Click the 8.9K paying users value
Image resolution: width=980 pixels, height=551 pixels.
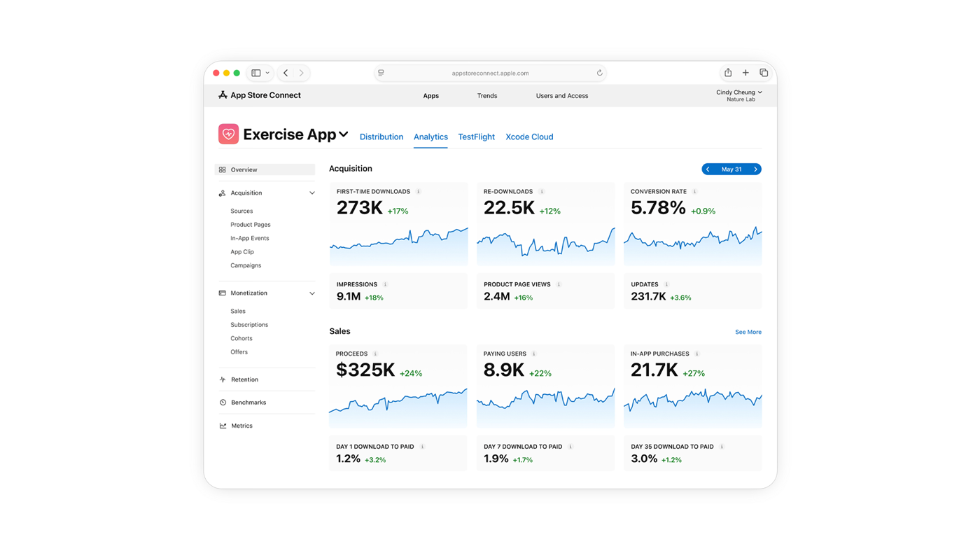click(x=504, y=370)
